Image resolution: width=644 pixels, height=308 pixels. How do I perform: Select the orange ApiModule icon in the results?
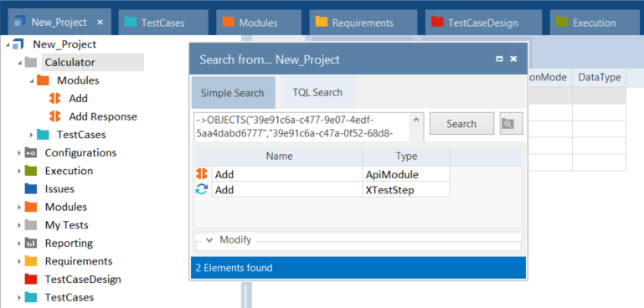click(202, 174)
